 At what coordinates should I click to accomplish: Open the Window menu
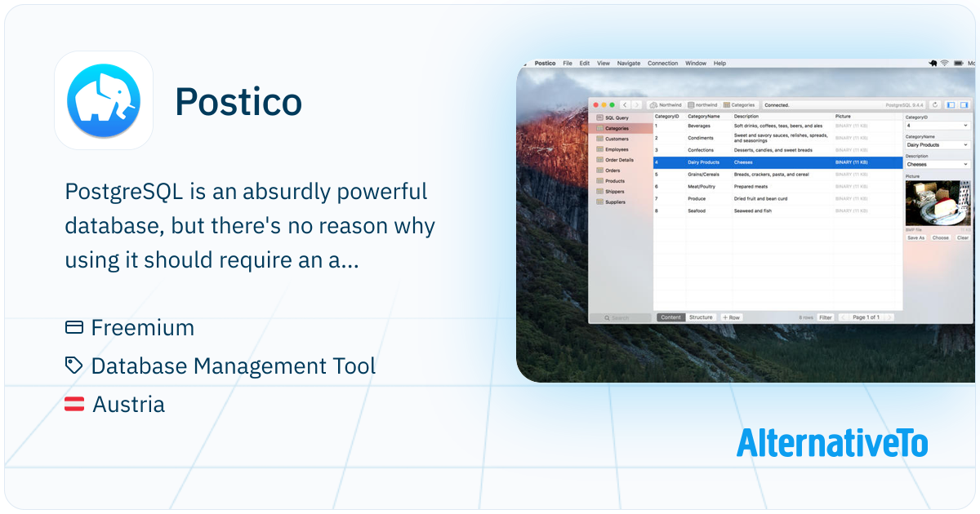click(x=696, y=63)
